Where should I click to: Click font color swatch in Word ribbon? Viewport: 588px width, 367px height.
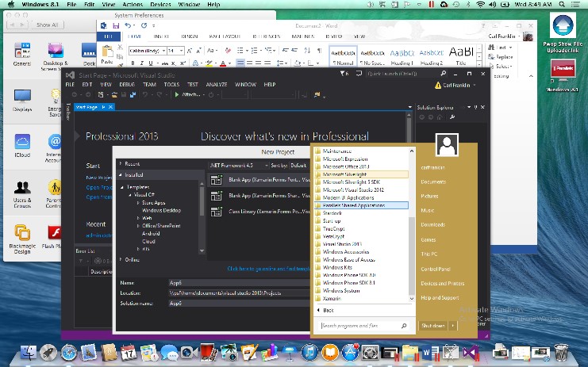223,63
